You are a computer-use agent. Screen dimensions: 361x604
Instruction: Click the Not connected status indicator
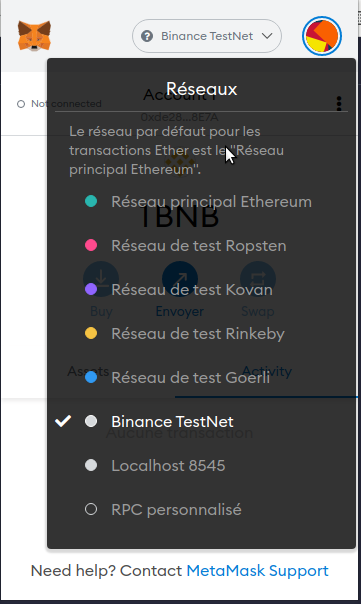click(59, 104)
